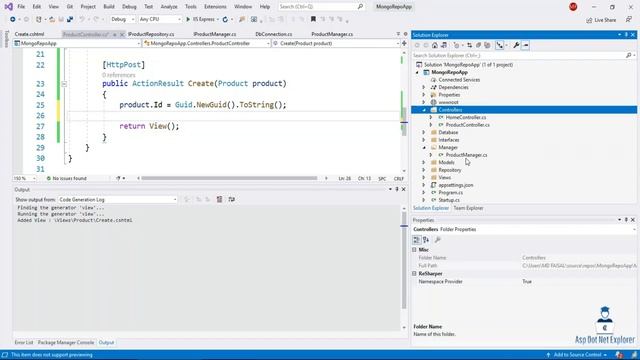This screenshot has height=360, width=640.
Task: Click the Categorized icon in Properties panel
Action: pyautogui.click(x=416, y=240)
